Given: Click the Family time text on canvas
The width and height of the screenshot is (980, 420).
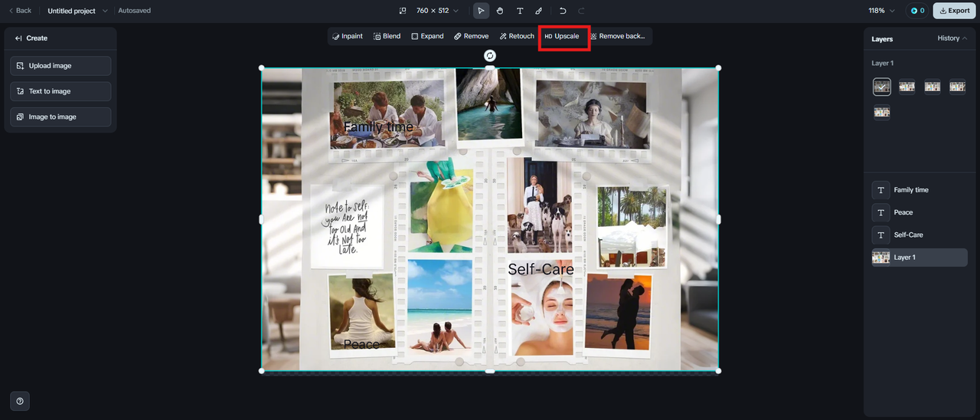Looking at the screenshot, I should pos(378,127).
